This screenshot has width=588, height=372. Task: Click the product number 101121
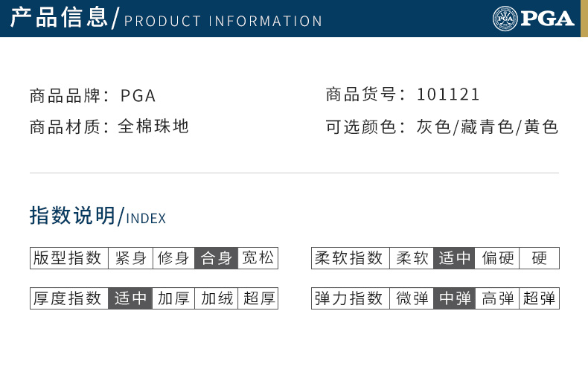(448, 95)
